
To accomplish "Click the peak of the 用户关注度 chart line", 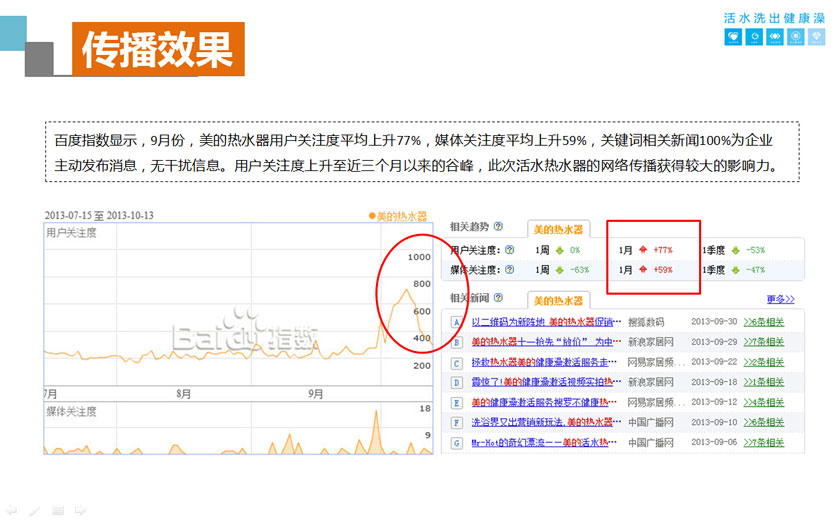I will coord(403,289).
